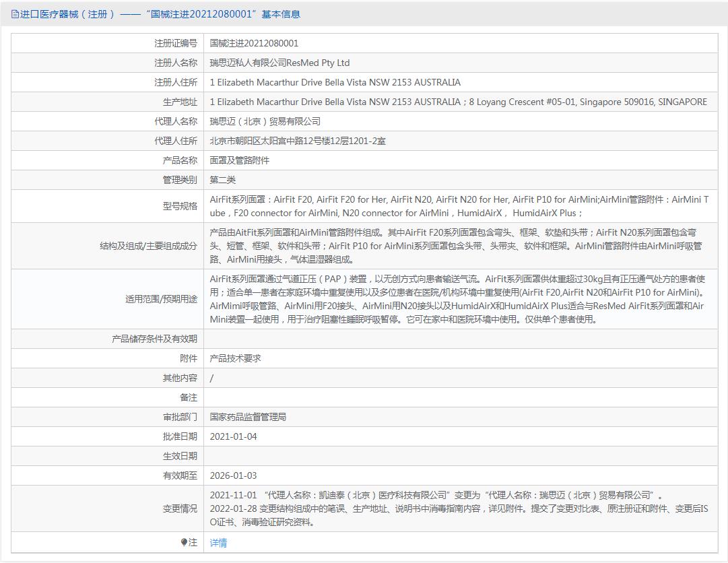Click the slash value in 其他内容 row
The height and width of the screenshot is (563, 728).
tap(211, 378)
